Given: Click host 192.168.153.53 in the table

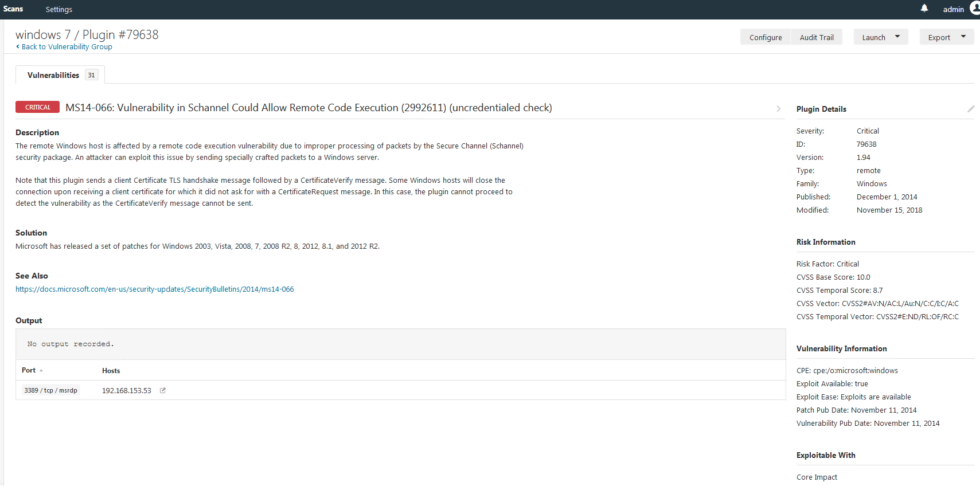Looking at the screenshot, I should pyautogui.click(x=126, y=390).
